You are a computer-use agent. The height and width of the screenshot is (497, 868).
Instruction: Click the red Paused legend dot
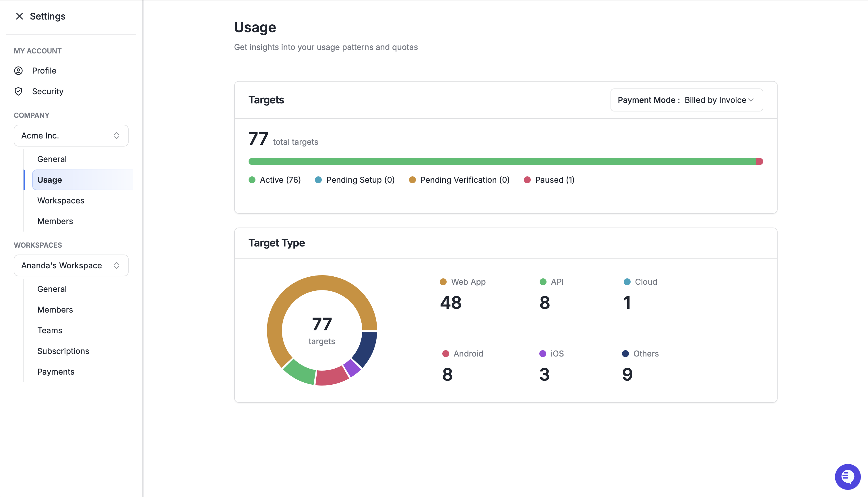tap(527, 180)
